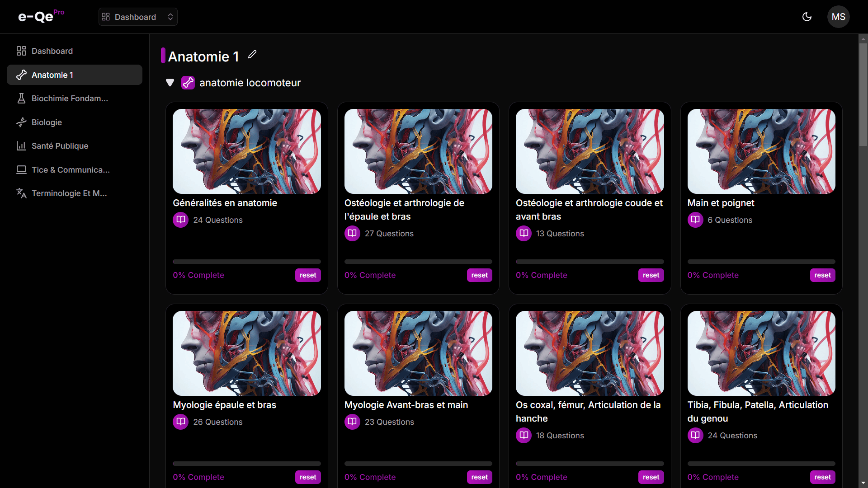Reset the Main et poignet module
The image size is (868, 488).
tap(822, 275)
